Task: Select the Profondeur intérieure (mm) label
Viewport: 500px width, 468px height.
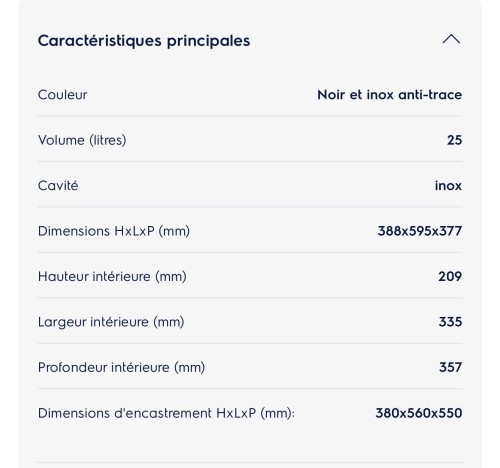Action: 121,367
